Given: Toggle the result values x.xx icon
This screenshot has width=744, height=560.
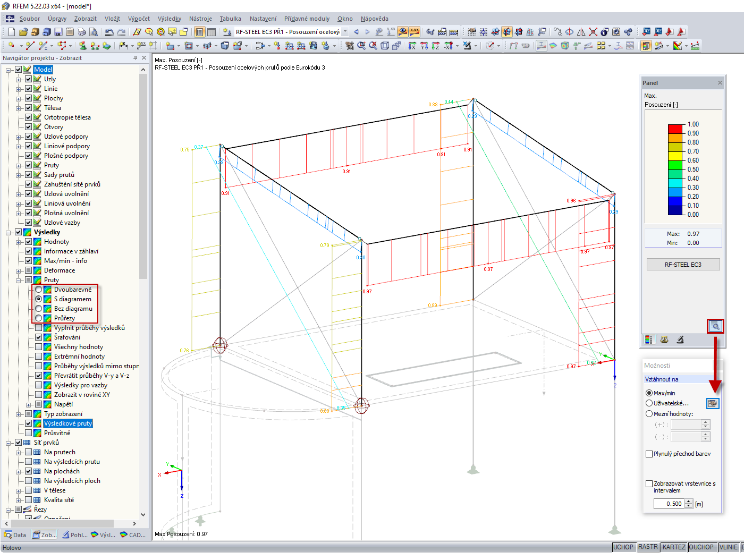Looking at the screenshot, I should click(414, 32).
